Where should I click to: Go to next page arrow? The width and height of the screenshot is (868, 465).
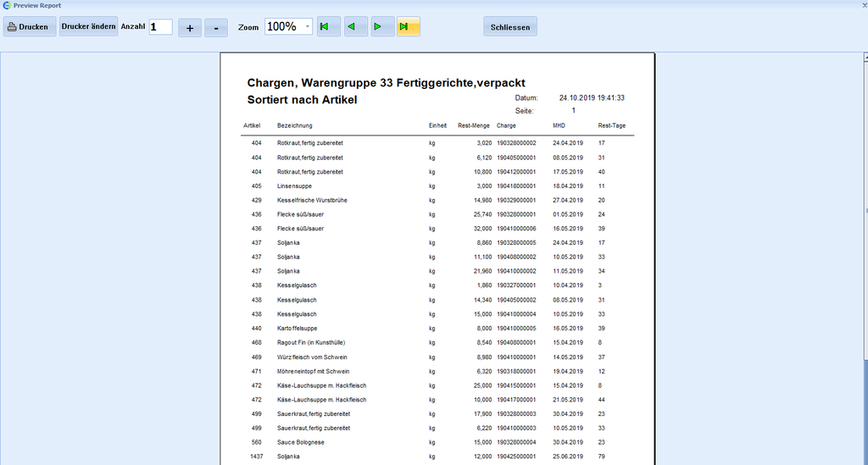point(382,26)
